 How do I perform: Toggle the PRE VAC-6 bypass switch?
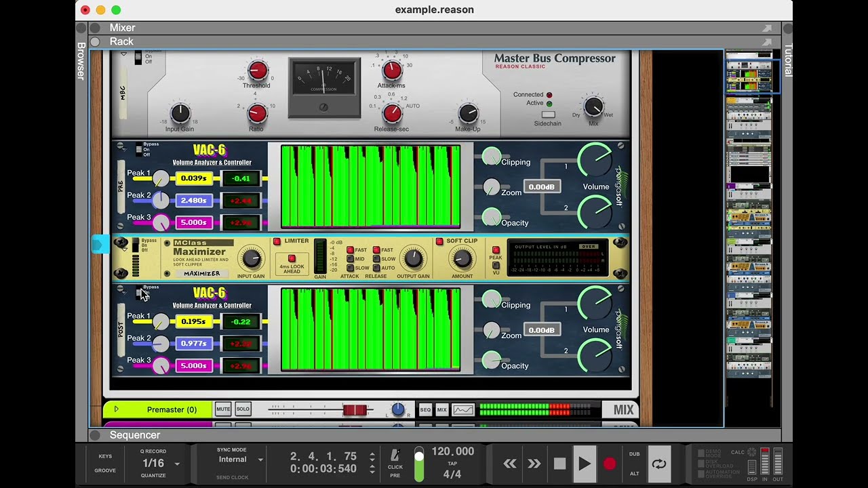click(138, 150)
